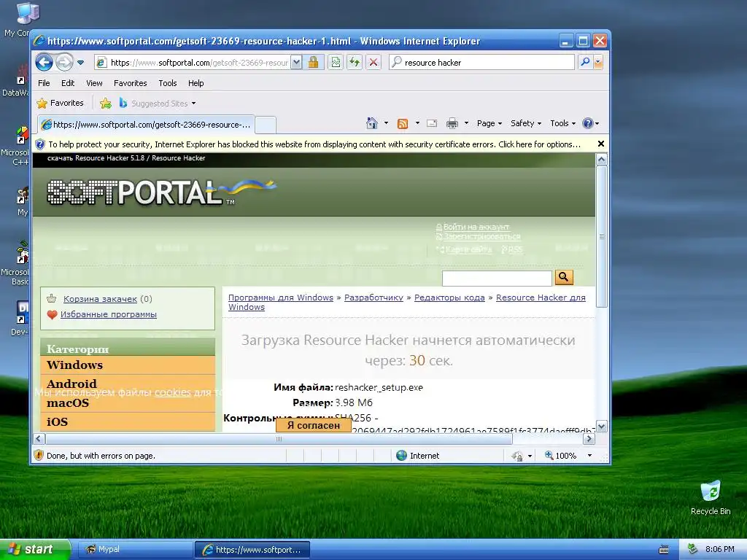Switch to Mypal taskbar button
This screenshot has width=747, height=560.
click(135, 550)
